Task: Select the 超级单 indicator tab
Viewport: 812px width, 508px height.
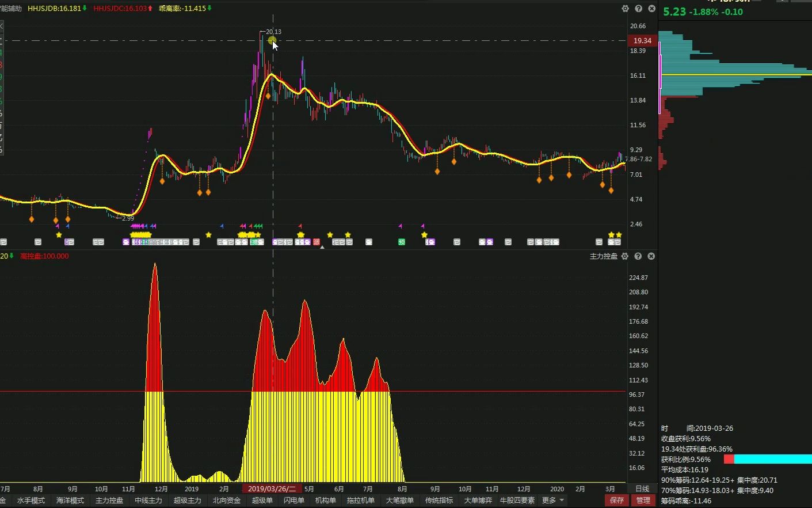Action: (262, 501)
